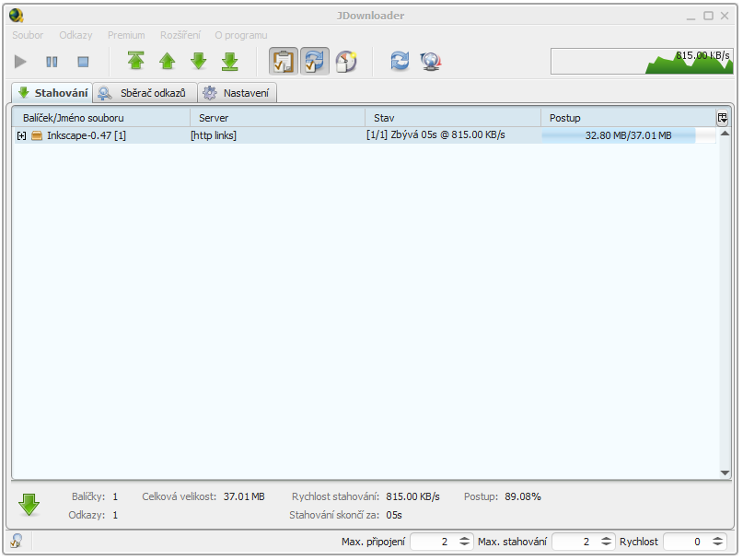Click the blue reconnect arrows icon
The image size is (743, 560).
pos(400,61)
